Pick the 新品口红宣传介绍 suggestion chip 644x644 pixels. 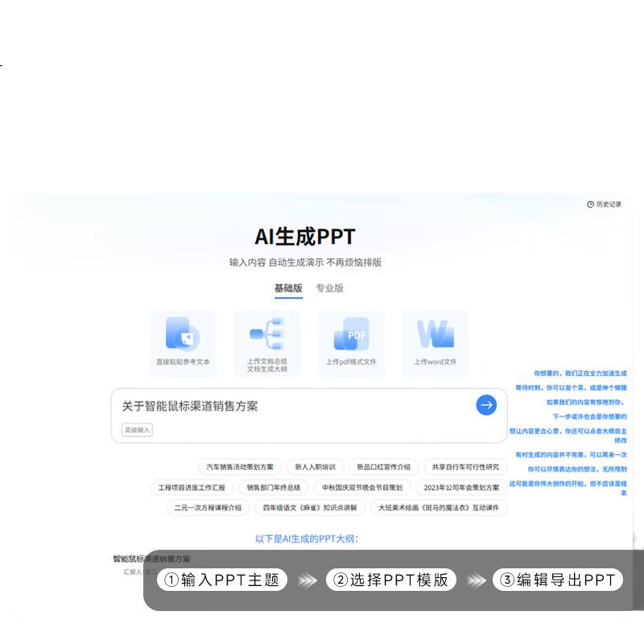point(384,467)
